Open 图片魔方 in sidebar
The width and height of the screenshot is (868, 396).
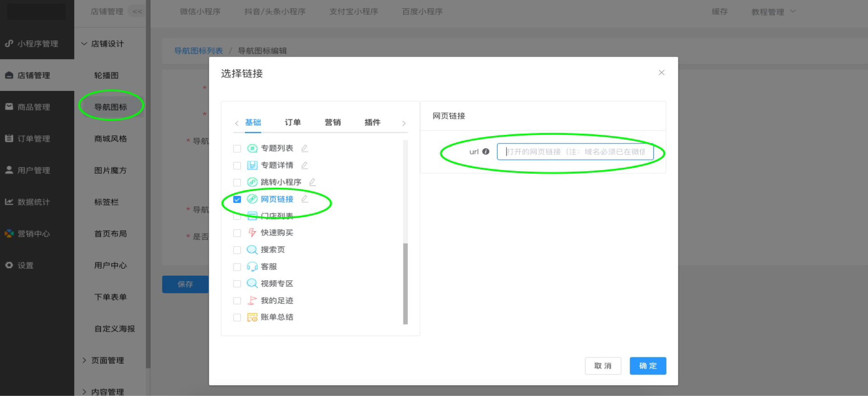click(110, 170)
